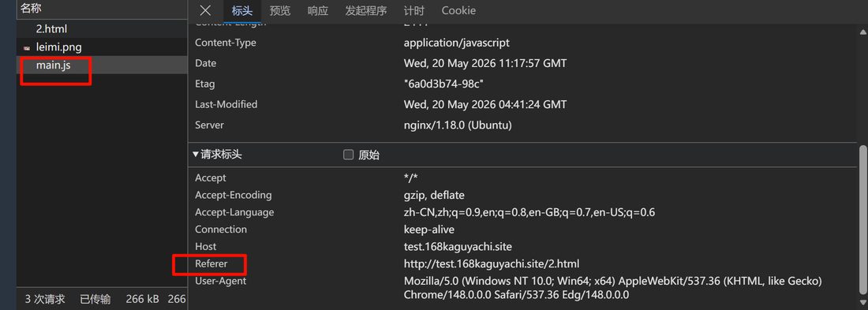Click the 名称 column header
Viewport: 868px width, 310px height.
(31, 9)
